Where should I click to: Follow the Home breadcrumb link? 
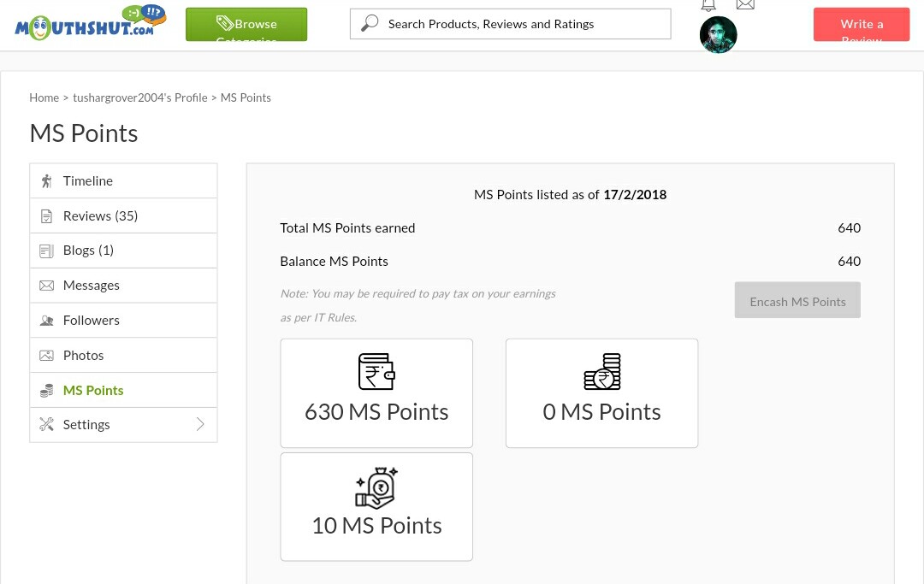tap(44, 98)
